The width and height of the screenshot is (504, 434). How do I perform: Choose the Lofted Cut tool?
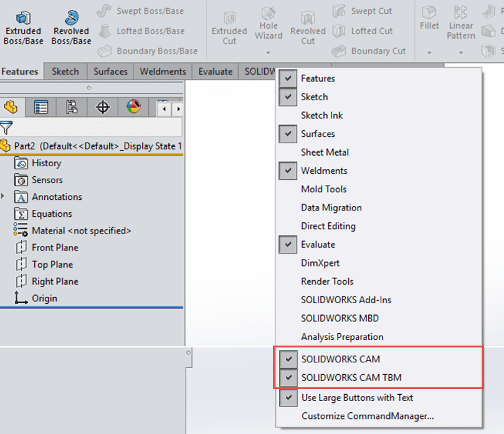click(363, 31)
